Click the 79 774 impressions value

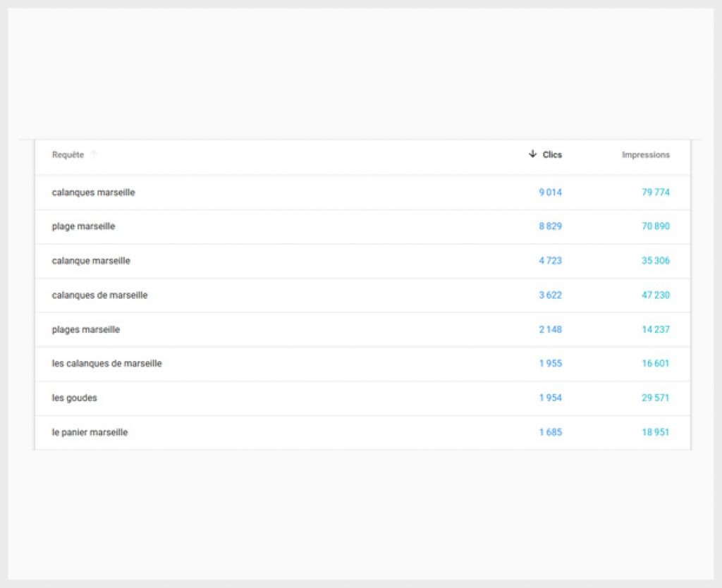(655, 192)
